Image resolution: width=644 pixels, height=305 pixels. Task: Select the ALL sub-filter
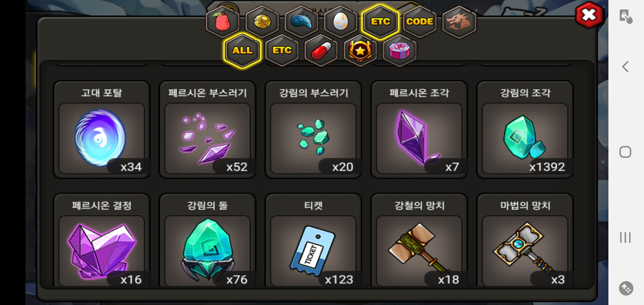(242, 51)
